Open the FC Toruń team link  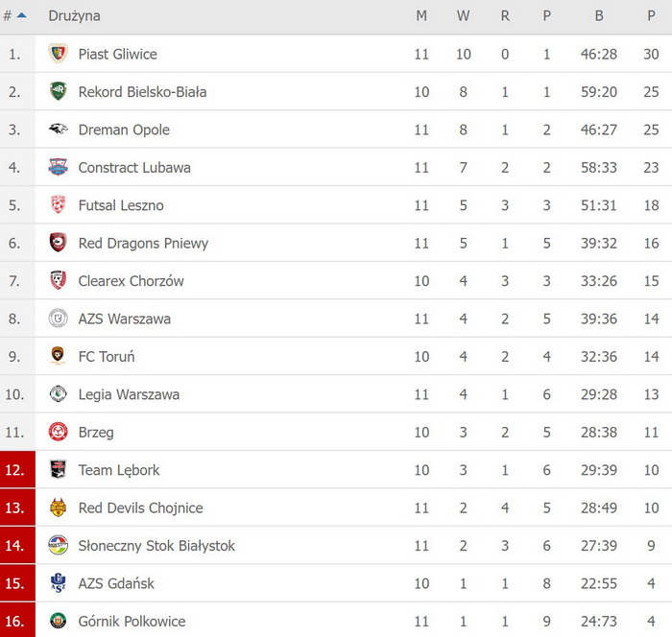click(106, 357)
